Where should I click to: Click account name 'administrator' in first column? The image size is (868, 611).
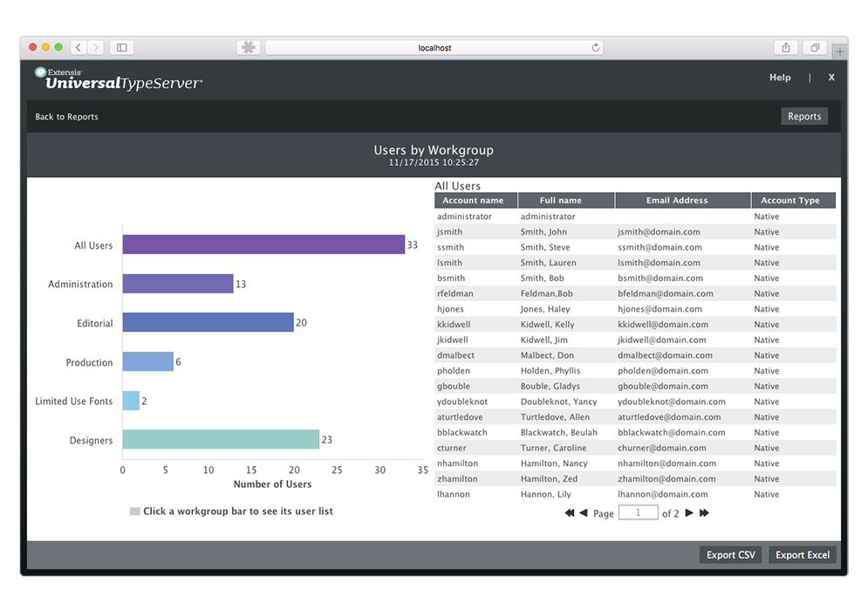464,216
